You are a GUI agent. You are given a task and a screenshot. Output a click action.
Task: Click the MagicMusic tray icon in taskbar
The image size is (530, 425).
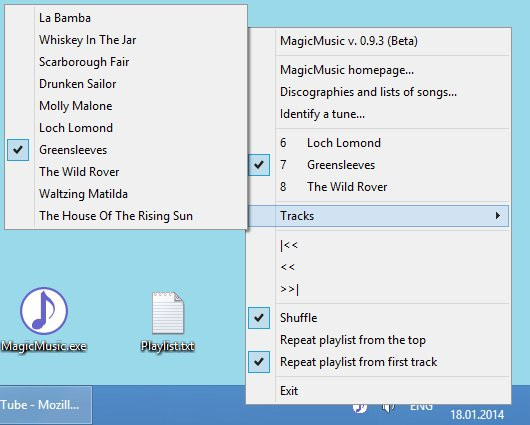tap(360, 408)
